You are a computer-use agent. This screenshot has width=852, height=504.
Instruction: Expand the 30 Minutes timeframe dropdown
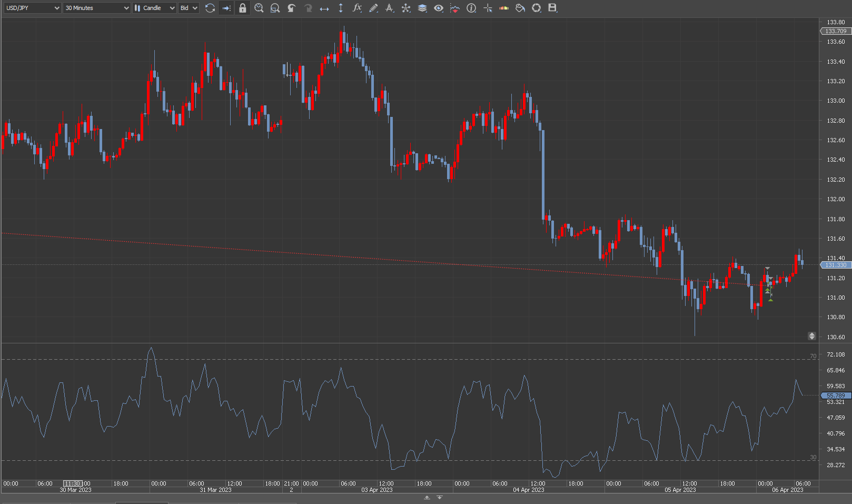[x=96, y=8]
